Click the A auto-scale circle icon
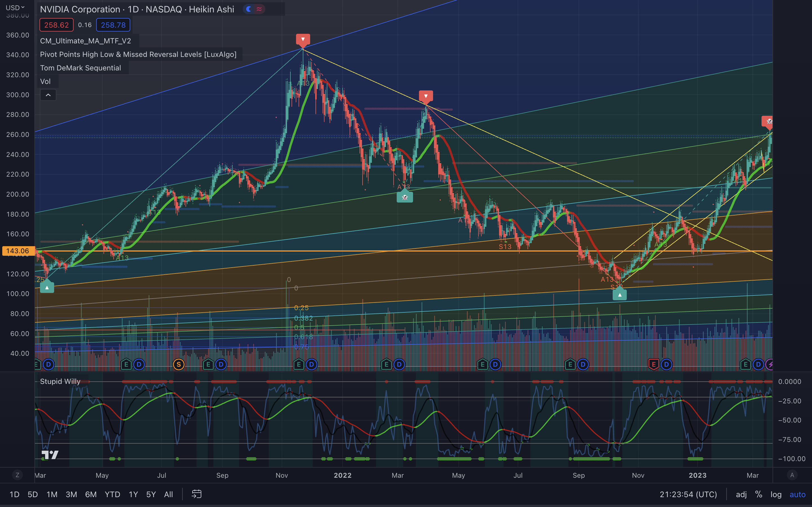 coord(792,475)
